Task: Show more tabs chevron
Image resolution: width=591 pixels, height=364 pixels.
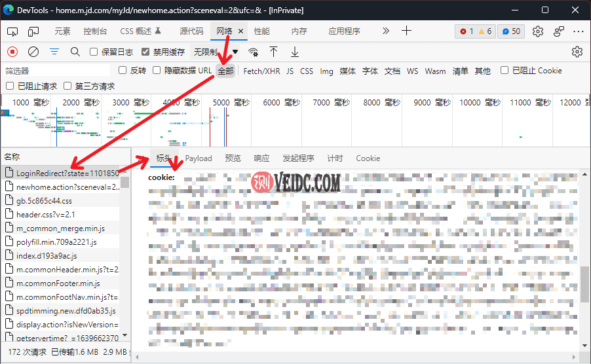Action: pyautogui.click(x=385, y=31)
